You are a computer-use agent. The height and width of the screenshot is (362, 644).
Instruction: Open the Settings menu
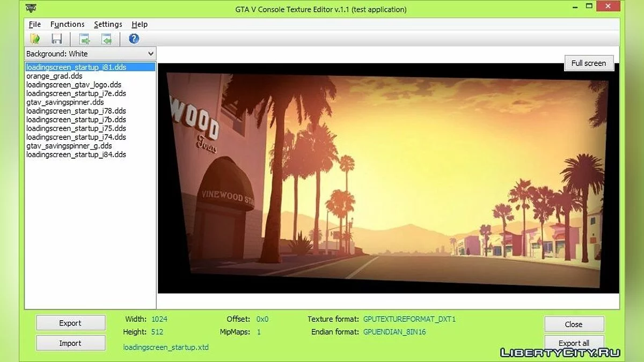pos(108,24)
